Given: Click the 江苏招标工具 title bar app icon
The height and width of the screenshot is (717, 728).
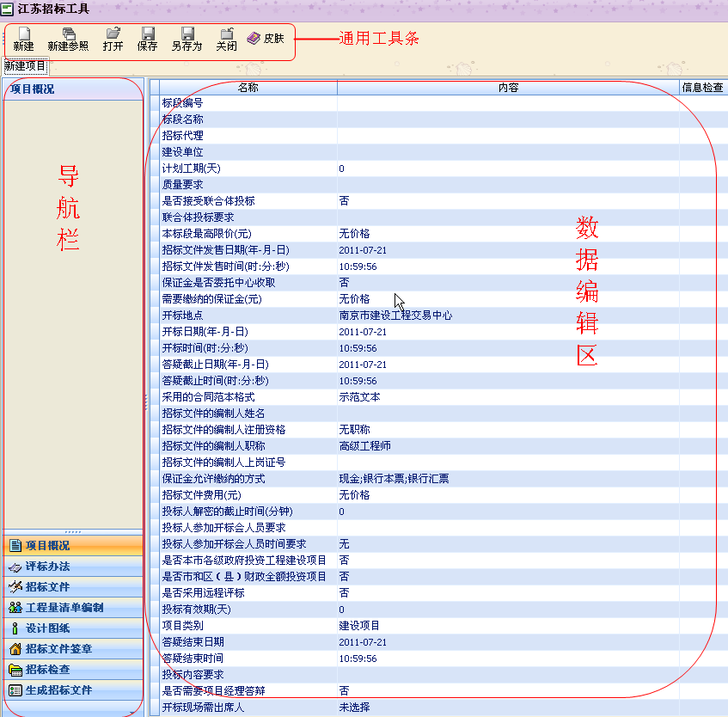Looking at the screenshot, I should coord(7,9).
